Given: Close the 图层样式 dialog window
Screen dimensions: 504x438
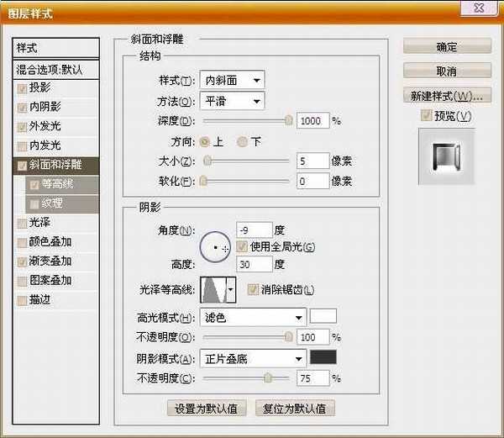Looking at the screenshot, I should pos(490,8).
